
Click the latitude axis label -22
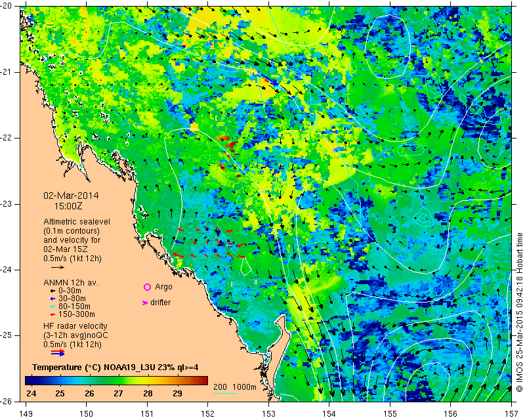pyautogui.click(x=7, y=138)
